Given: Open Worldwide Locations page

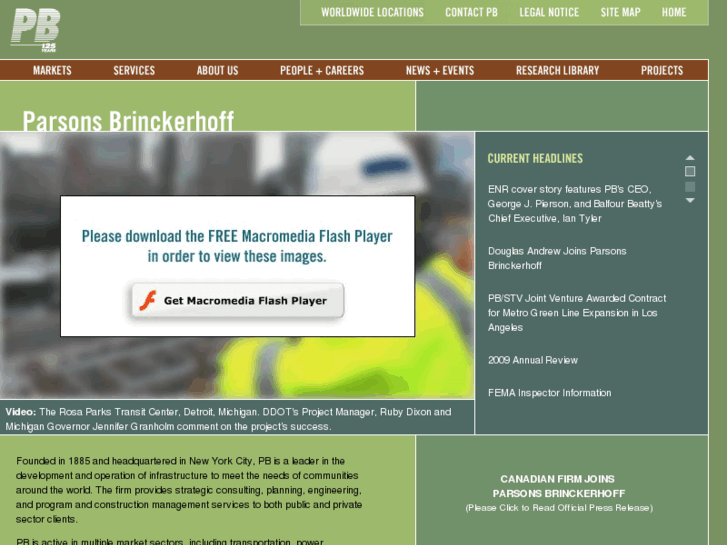Looking at the screenshot, I should pyautogui.click(x=372, y=13).
